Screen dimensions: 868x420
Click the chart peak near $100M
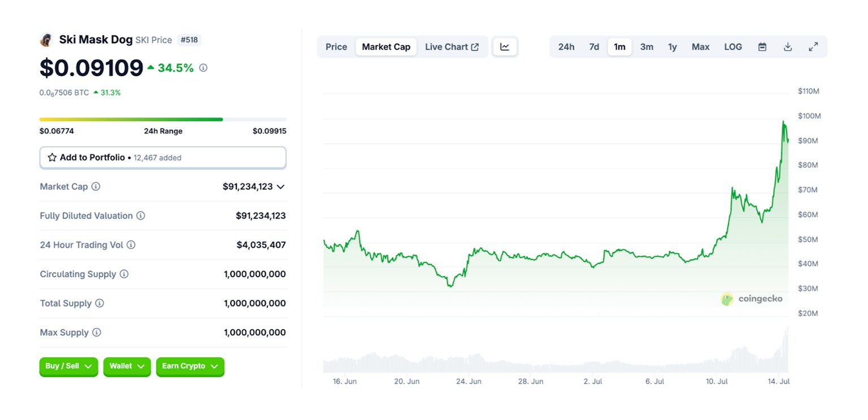click(x=783, y=122)
